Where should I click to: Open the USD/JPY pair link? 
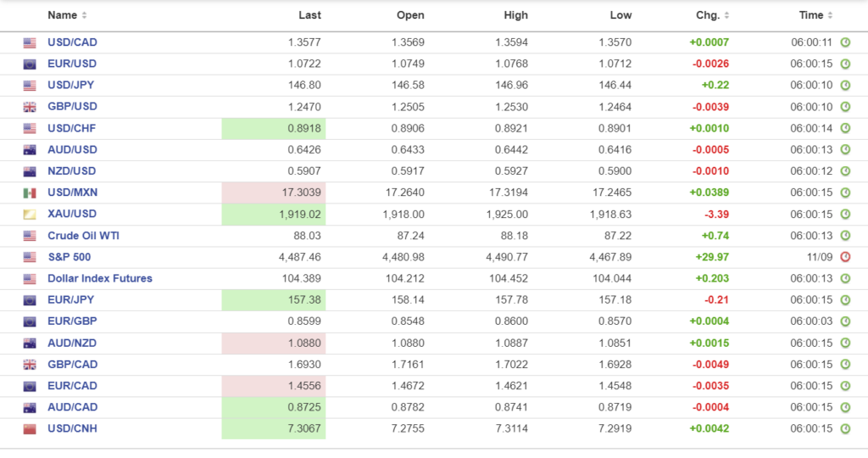click(x=72, y=85)
